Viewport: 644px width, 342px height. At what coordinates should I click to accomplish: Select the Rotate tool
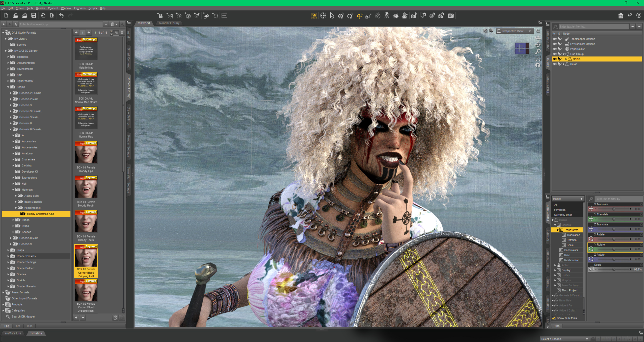[x=350, y=16]
